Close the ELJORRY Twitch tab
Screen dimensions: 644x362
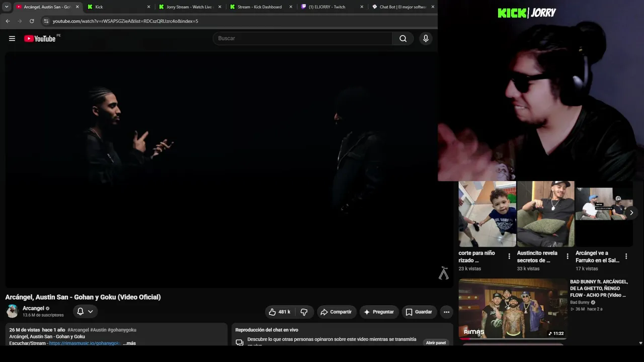361,7
